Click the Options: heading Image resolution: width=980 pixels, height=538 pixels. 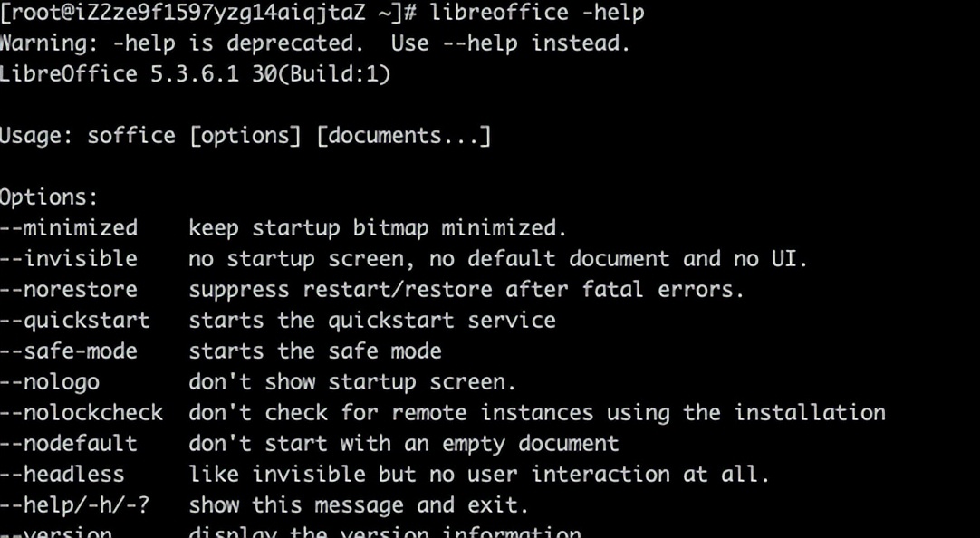coord(49,197)
